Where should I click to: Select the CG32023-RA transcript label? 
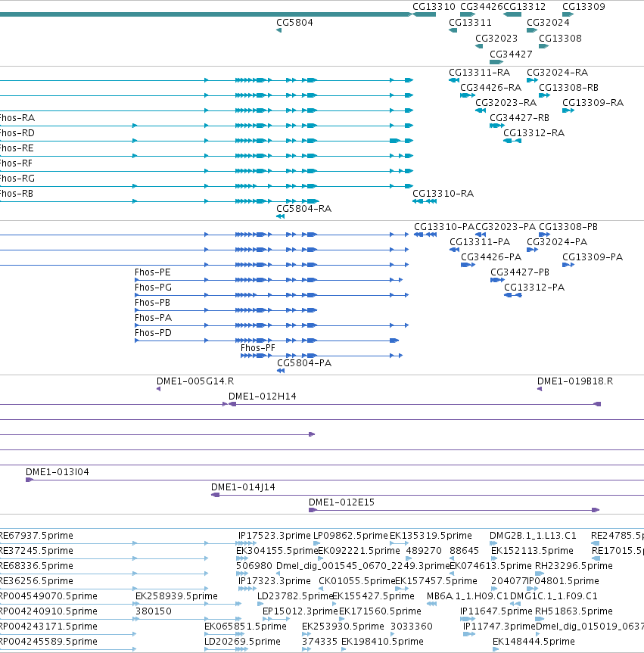[x=506, y=102]
